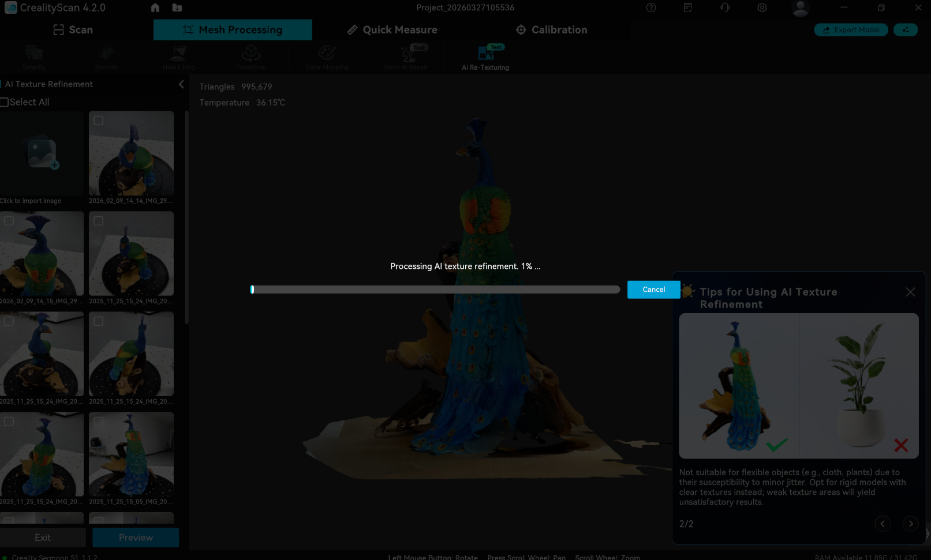
Task: Click the Export Model button
Action: [x=851, y=30]
